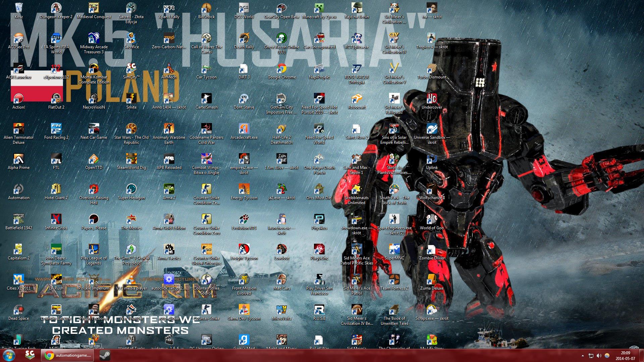Open the Robocraft shortcut

(357, 101)
